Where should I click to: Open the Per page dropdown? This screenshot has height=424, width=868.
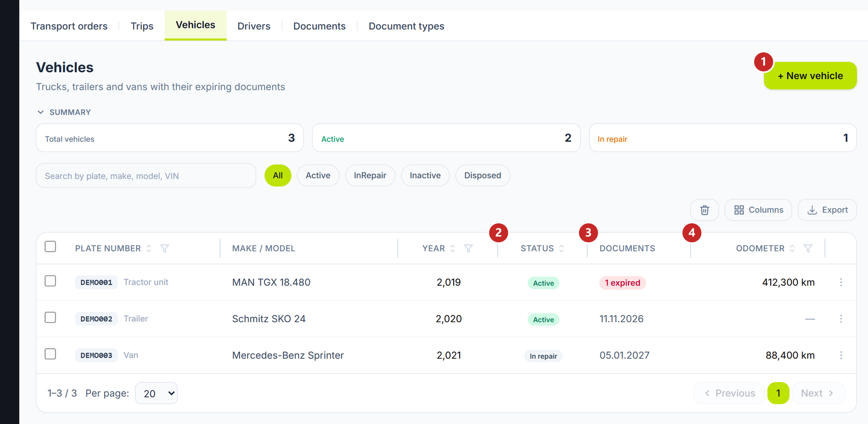(156, 393)
